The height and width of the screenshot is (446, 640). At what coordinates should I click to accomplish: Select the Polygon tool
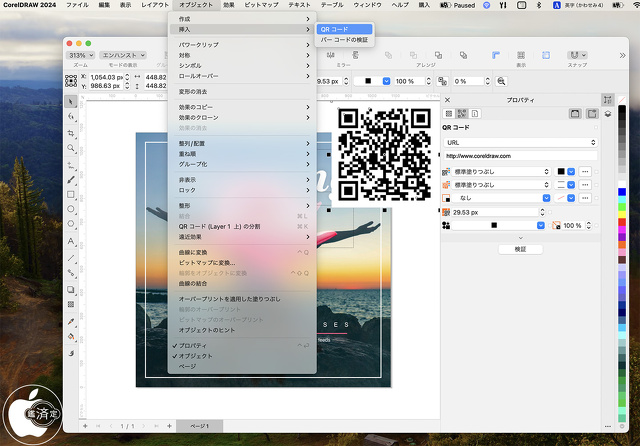click(71, 224)
